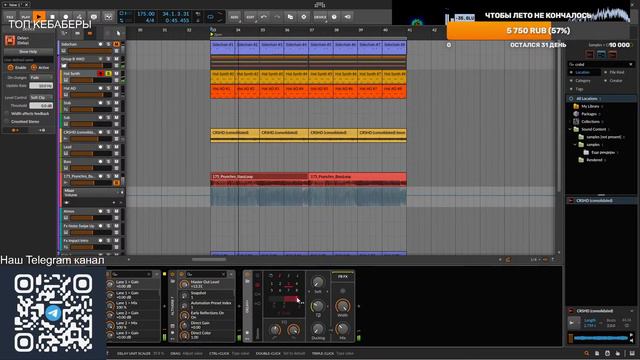The width and height of the screenshot is (640, 360).
Task: Open the Add menu in toolbar
Action: coord(234,17)
